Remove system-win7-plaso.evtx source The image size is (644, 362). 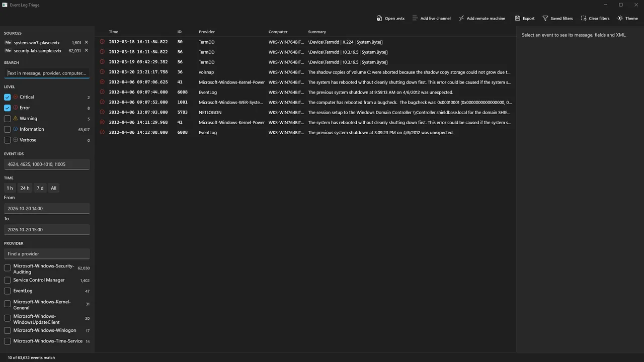click(86, 43)
